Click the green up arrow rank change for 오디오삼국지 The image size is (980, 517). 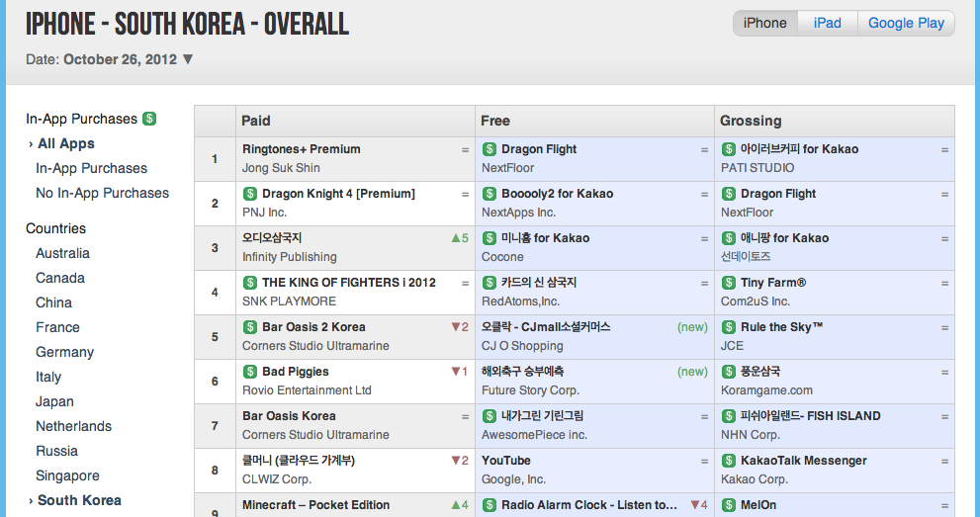(x=456, y=238)
